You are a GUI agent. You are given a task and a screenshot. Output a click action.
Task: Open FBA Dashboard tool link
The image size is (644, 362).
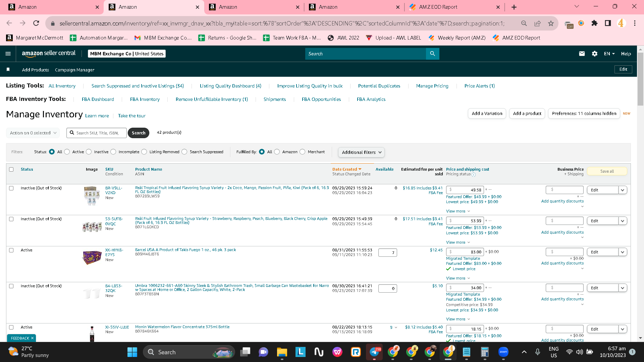point(98,99)
